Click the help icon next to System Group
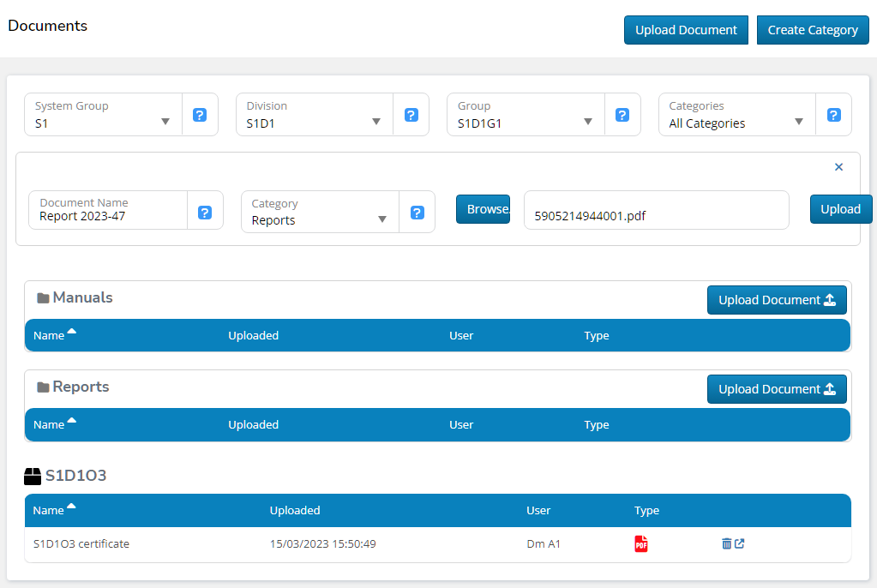Screen dimensions: 877x588 click(200, 115)
